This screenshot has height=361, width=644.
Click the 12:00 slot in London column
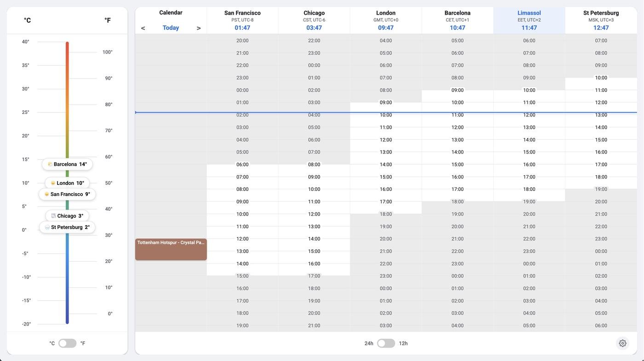click(385, 140)
